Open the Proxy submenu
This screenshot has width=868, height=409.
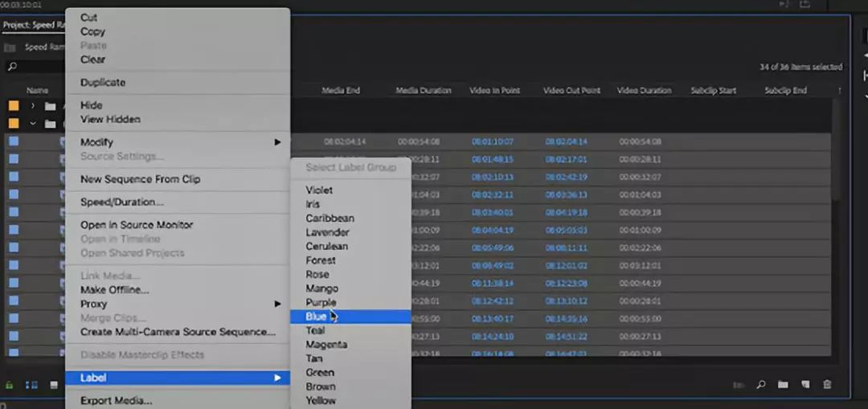[177, 304]
